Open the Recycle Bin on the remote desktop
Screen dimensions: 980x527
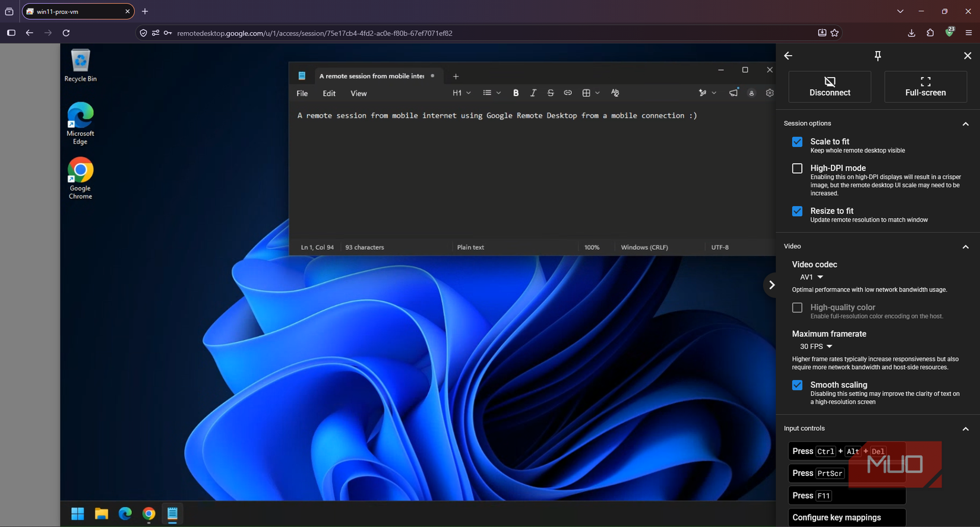[80, 66]
